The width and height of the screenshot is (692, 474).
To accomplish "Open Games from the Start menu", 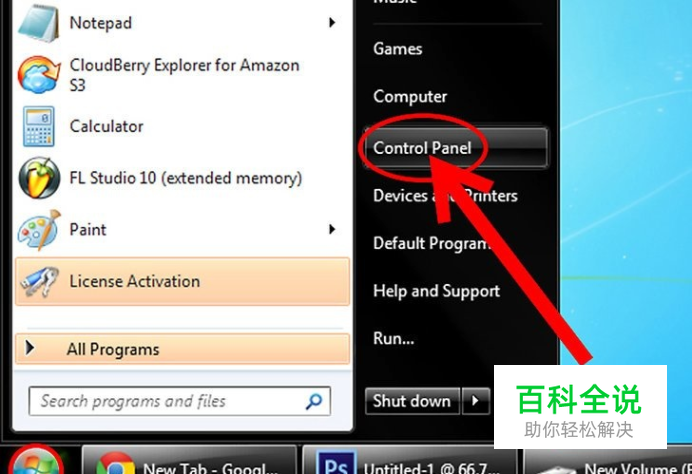I will (x=398, y=49).
